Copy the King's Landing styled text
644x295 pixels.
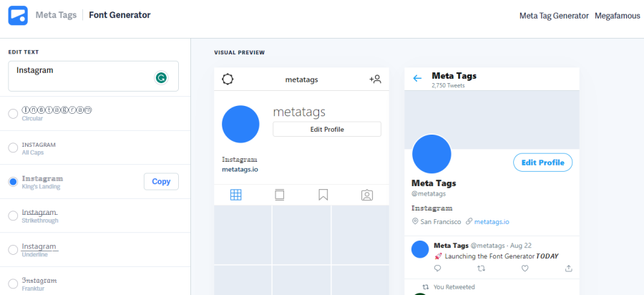coord(161,182)
